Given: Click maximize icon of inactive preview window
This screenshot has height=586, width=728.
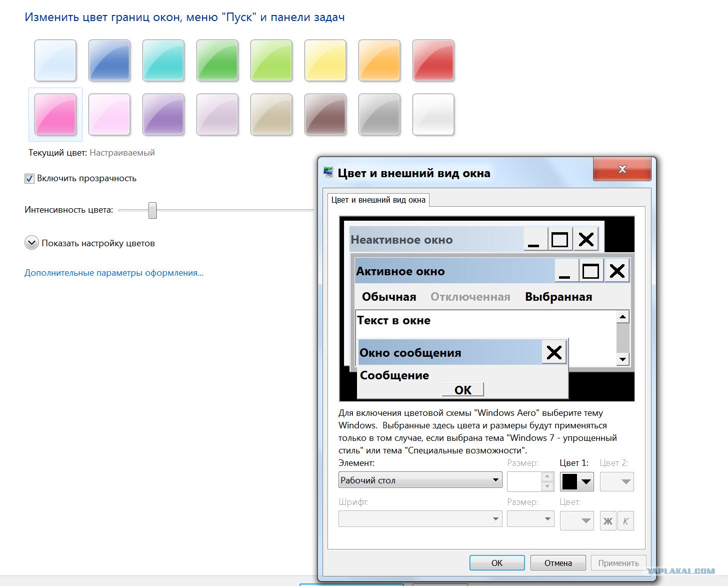Looking at the screenshot, I should pos(560,240).
